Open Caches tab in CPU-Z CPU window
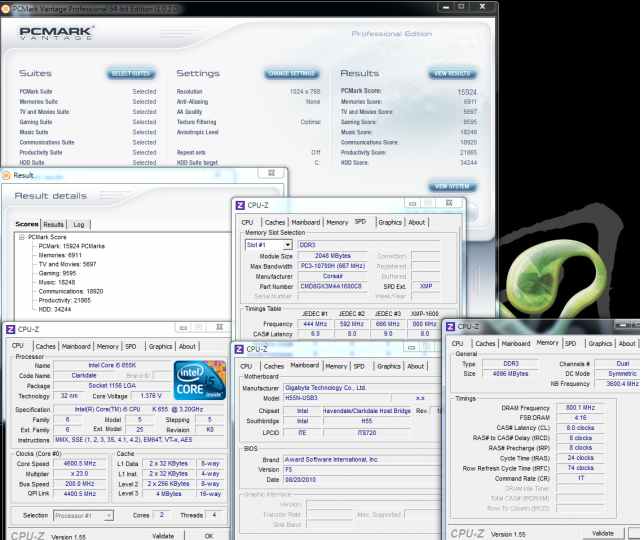641x540 pixels. coord(45,346)
